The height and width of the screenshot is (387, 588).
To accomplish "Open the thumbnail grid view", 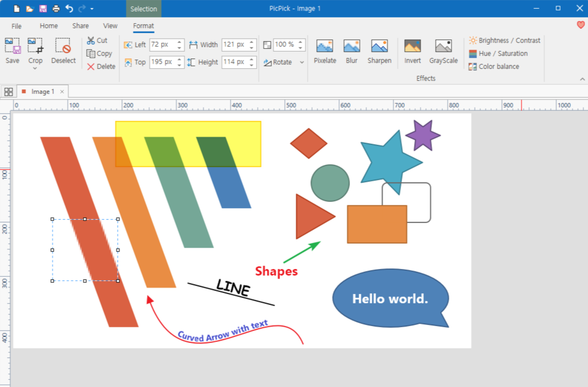I will pos(9,92).
